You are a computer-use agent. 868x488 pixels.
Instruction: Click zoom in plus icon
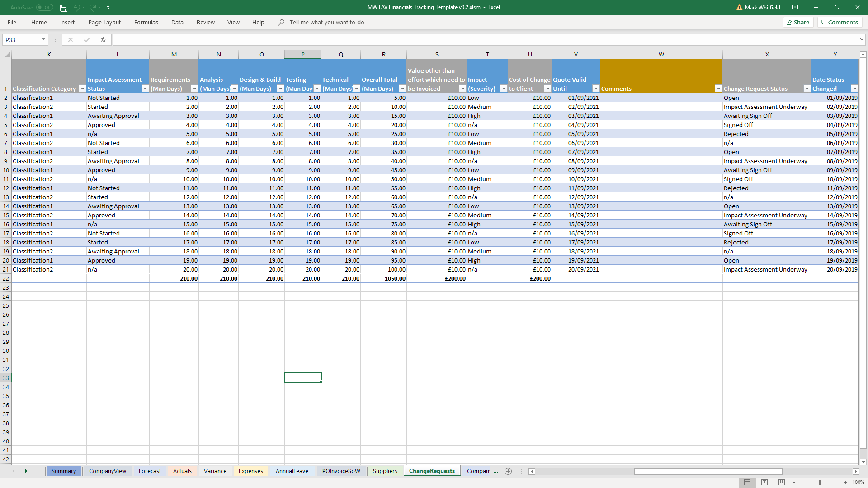coord(845,483)
